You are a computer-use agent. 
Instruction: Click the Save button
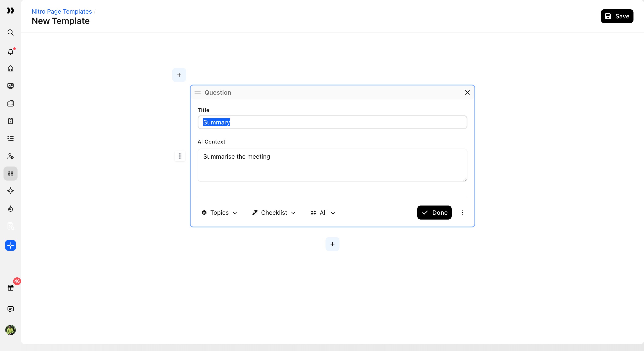click(617, 16)
